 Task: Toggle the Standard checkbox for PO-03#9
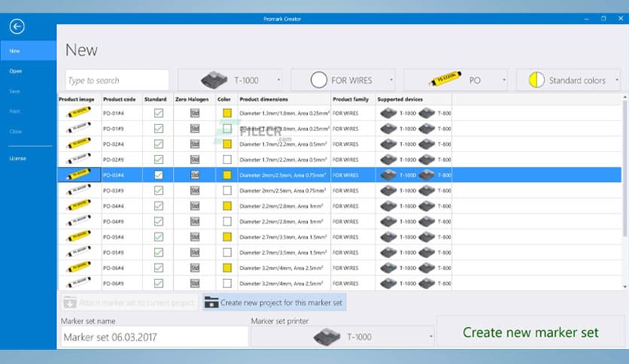coord(159,190)
